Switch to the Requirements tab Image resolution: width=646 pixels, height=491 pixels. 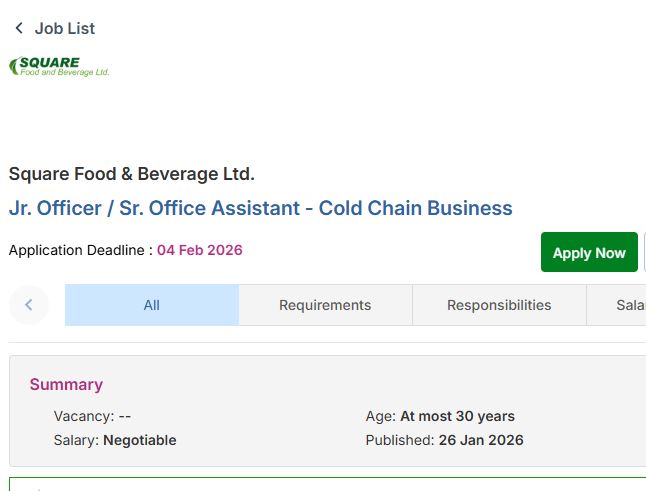pos(325,305)
